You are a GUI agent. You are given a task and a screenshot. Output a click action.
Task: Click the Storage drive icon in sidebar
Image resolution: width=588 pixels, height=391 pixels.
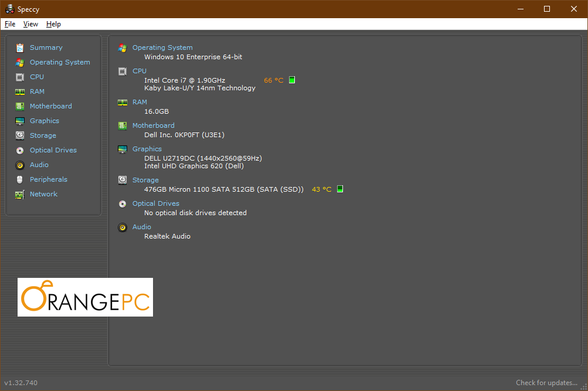[x=20, y=135]
